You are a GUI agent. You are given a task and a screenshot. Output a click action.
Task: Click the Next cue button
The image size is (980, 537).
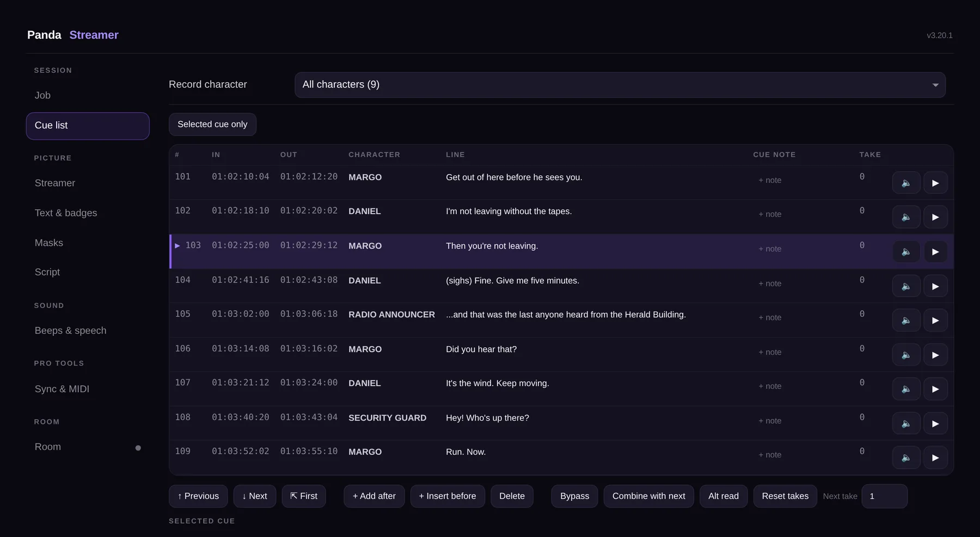pos(254,496)
